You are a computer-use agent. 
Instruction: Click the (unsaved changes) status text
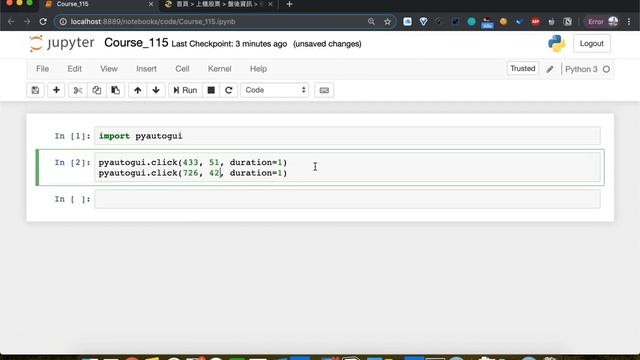(327, 44)
